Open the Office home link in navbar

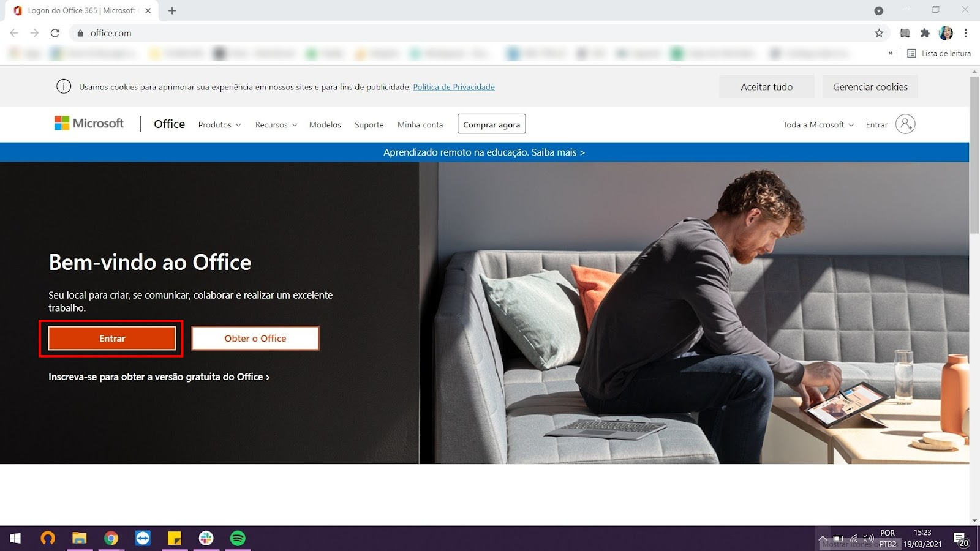[169, 124]
